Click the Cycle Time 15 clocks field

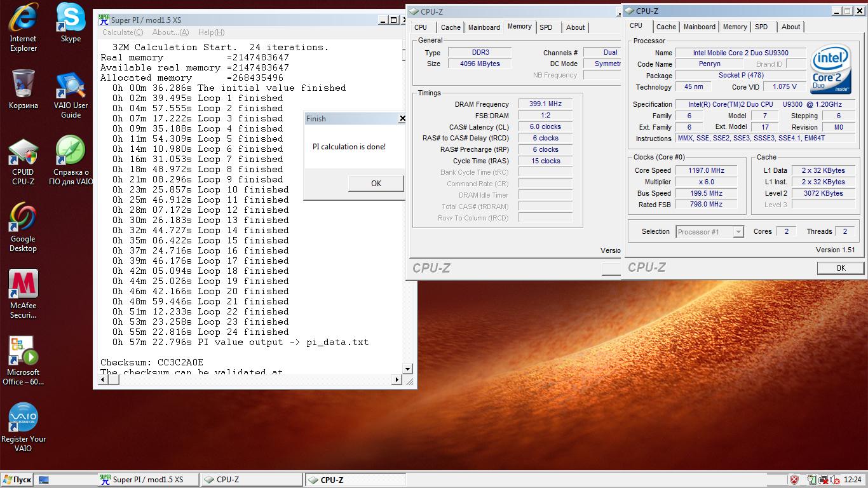tap(545, 161)
